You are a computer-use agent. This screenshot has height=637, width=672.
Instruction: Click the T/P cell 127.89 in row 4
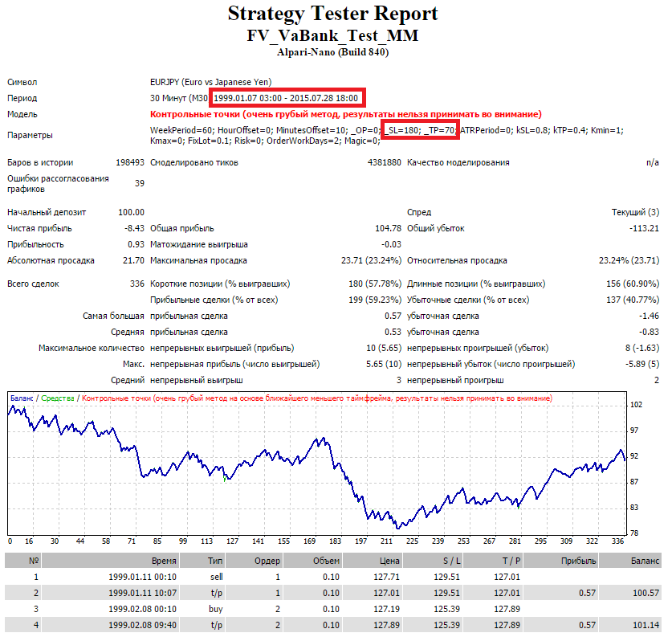(x=507, y=626)
